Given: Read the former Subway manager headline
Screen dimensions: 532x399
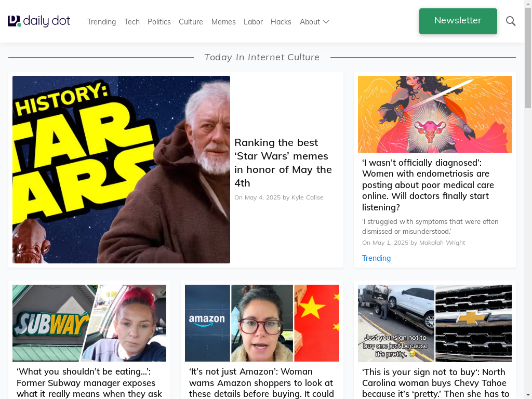Looking at the screenshot, I should coord(89,383).
